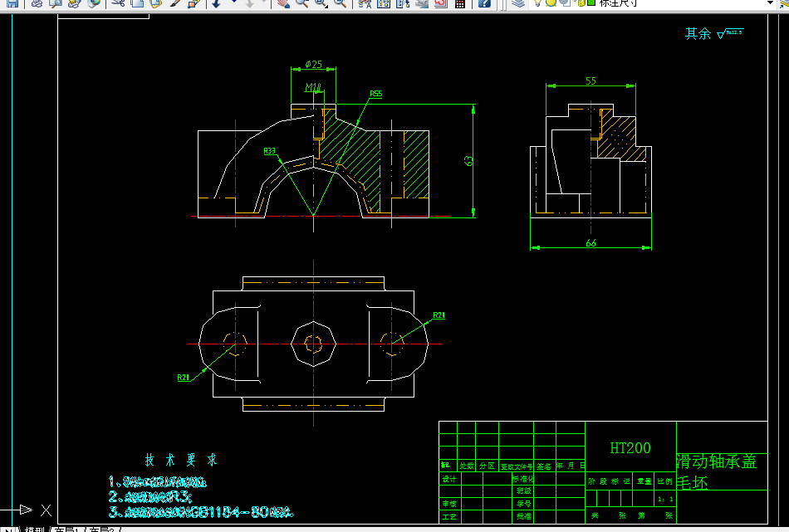The height and width of the screenshot is (532, 789).
Task: Click the 审核 cell in title block
Action: (450, 503)
